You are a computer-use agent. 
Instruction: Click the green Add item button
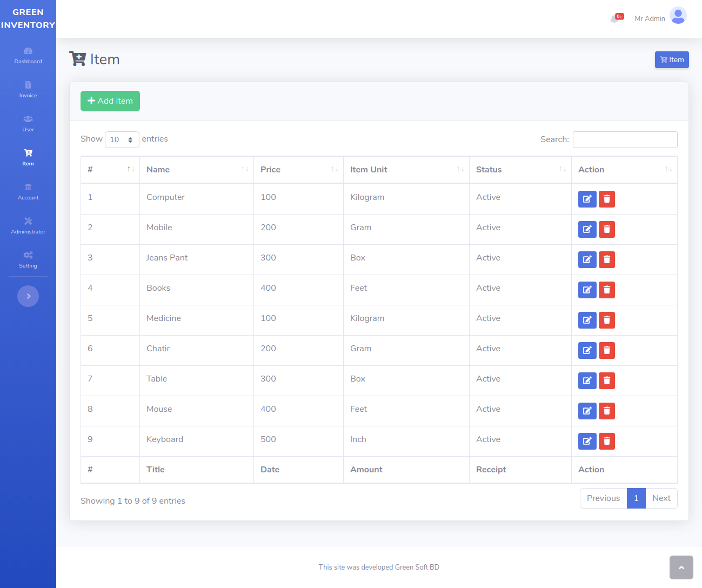pos(110,101)
